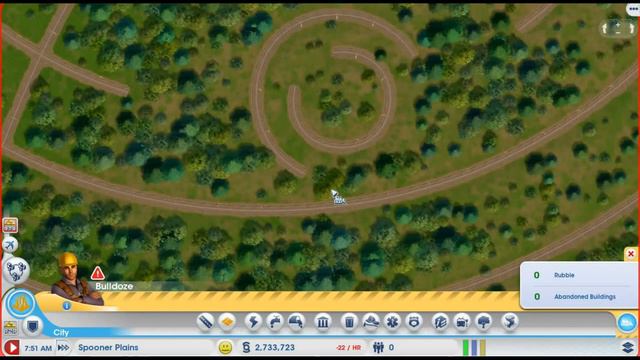Screen dimensions: 640x360
Task: Close the Rubble info panel
Action: (631, 254)
